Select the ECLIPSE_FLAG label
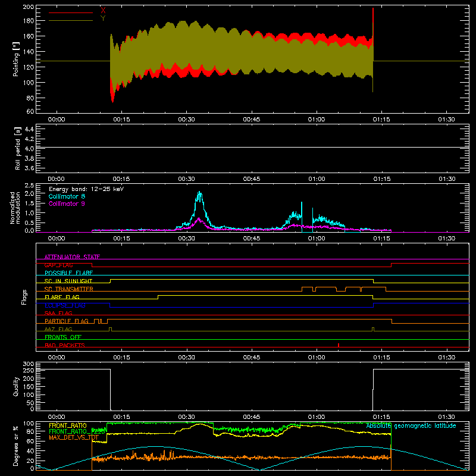Image resolution: width=476 pixels, height=476 pixels. (x=65, y=305)
